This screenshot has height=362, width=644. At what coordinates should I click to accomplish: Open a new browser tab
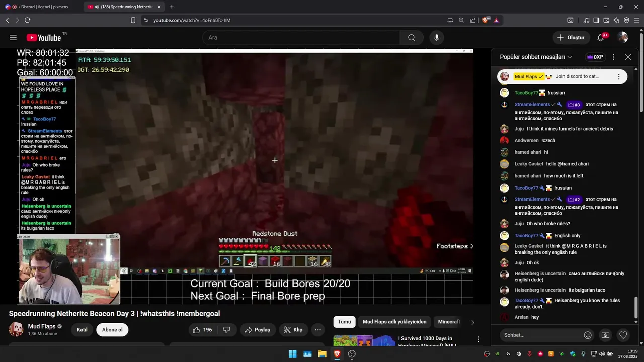pyautogui.click(x=172, y=7)
